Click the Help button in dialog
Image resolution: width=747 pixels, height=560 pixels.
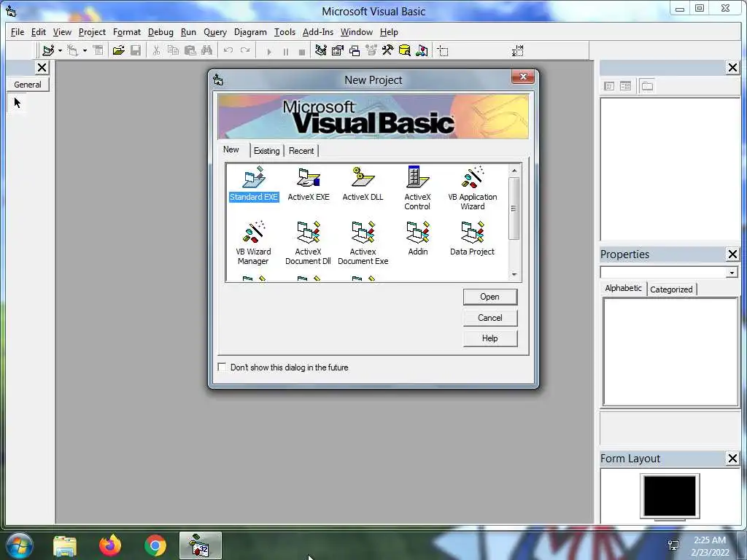pyautogui.click(x=489, y=338)
